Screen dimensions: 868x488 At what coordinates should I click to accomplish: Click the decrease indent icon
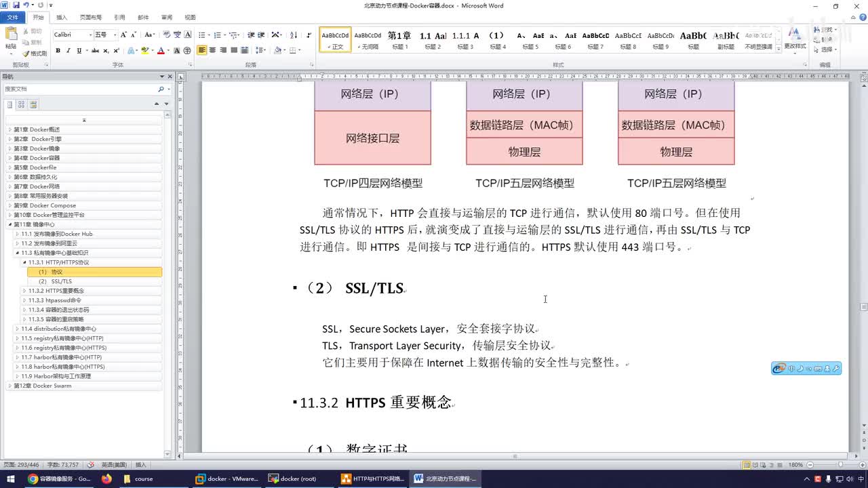(x=251, y=35)
